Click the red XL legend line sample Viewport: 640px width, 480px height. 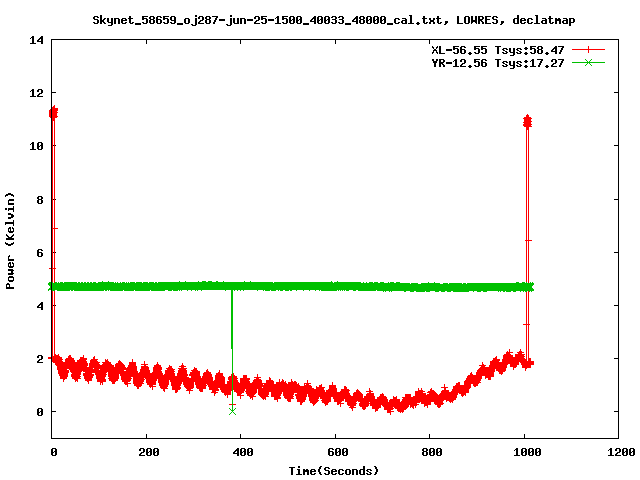click(x=588, y=50)
